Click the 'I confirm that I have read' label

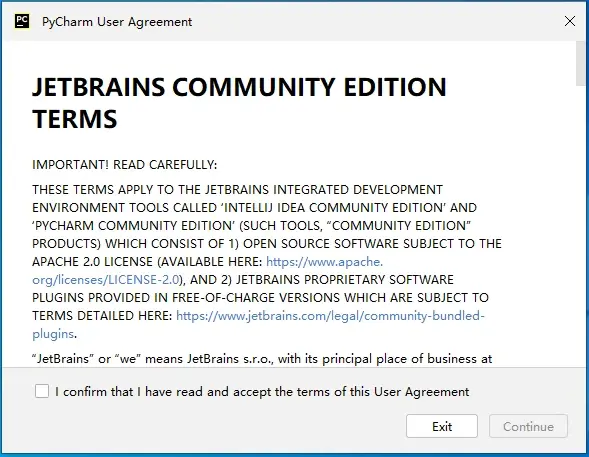coord(262,392)
